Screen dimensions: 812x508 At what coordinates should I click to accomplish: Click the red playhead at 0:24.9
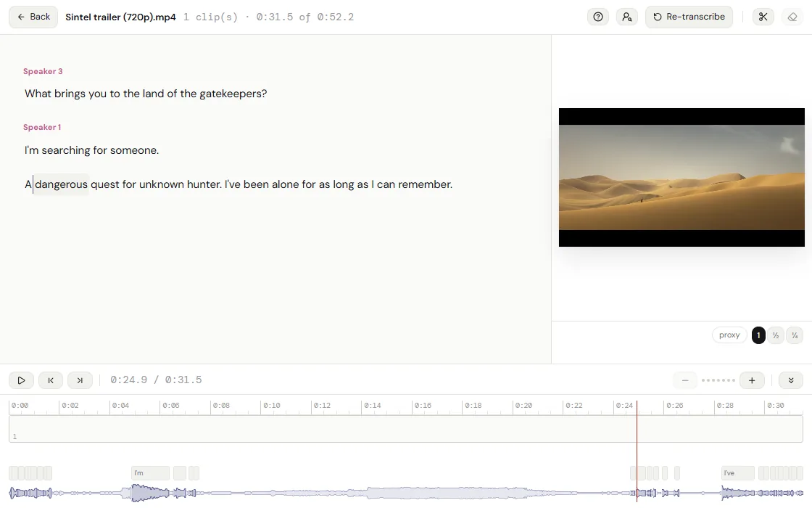tap(637, 451)
